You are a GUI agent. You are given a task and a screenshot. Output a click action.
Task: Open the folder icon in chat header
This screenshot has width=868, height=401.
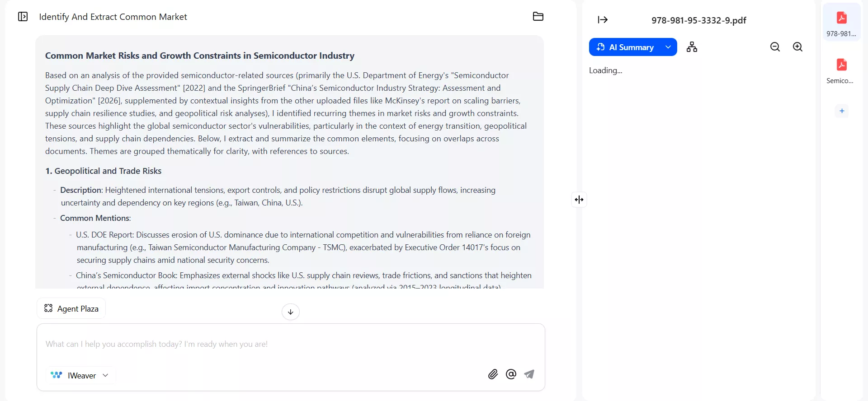[x=538, y=17]
